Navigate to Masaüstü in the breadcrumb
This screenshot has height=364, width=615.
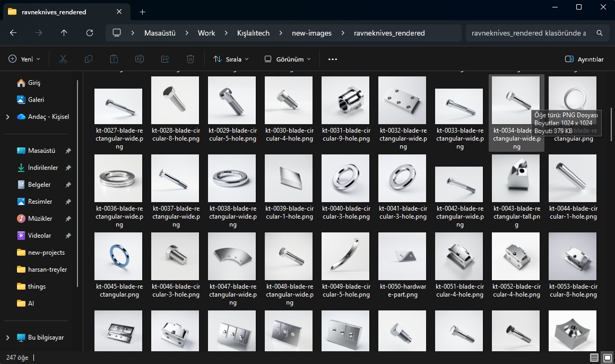[x=160, y=33]
